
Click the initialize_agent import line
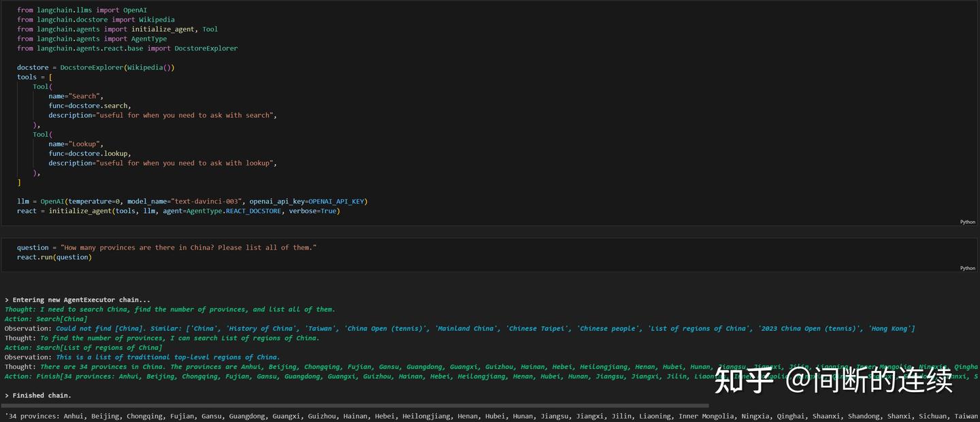116,29
